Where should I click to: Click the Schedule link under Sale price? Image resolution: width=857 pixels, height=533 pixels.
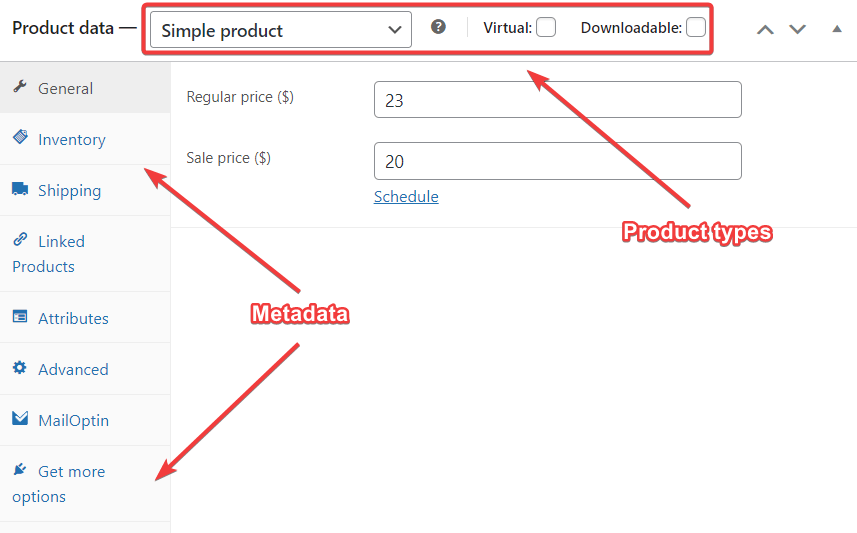tap(406, 197)
